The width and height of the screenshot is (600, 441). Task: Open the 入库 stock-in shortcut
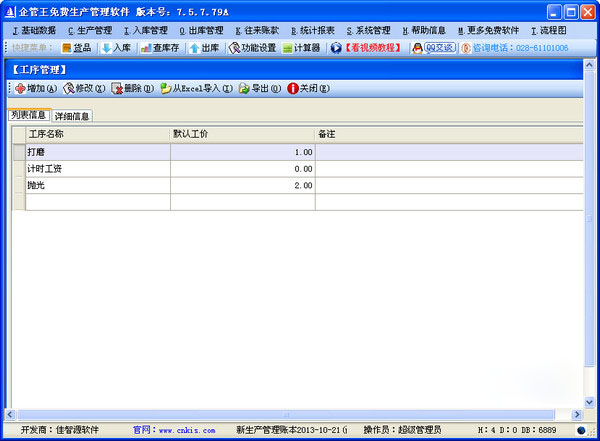tap(116, 48)
